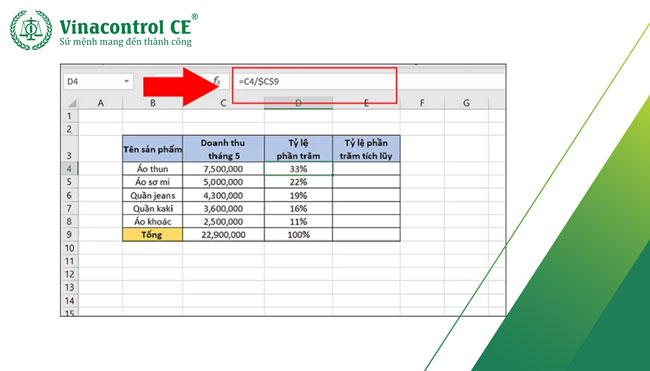
Task: Select row 9 header
Action: (70, 235)
